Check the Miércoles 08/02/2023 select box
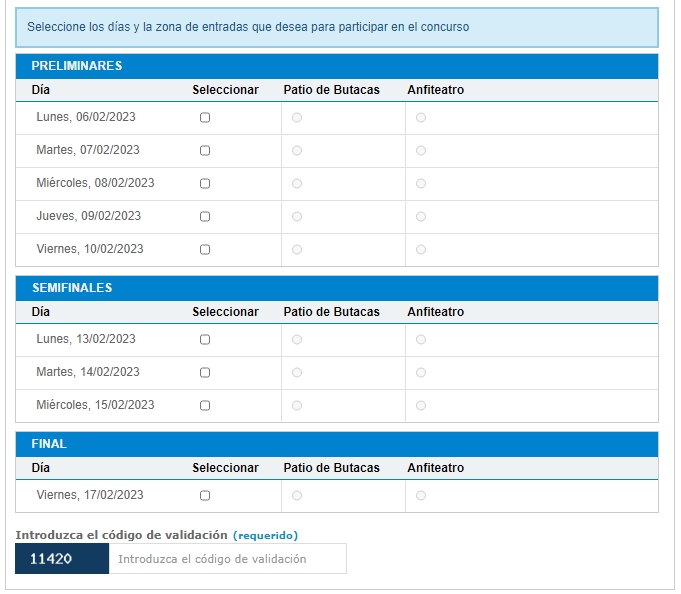Viewport: 681px width, 594px height. pos(205,184)
